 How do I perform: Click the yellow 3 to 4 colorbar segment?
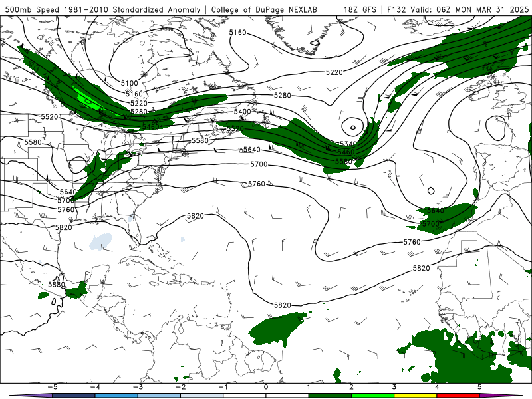[x=415, y=396]
